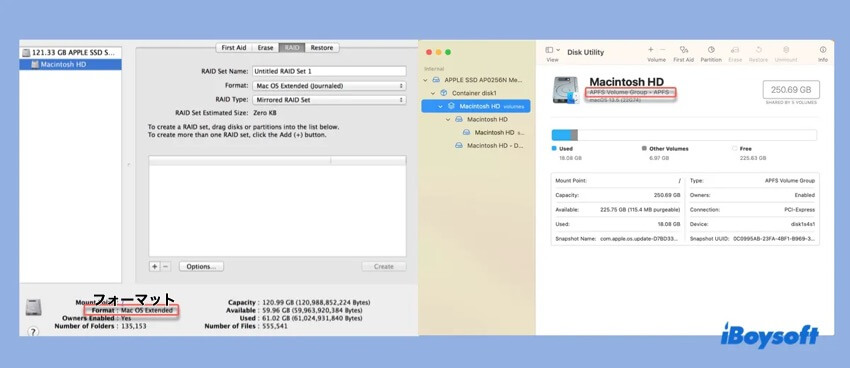
Task: Open the View sidebar options icon
Action: [x=552, y=50]
